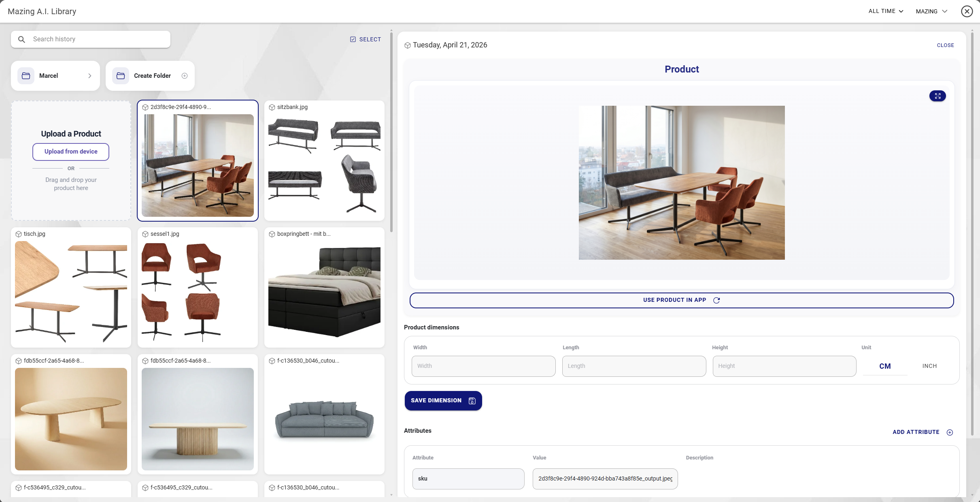980x502 pixels.
Task: Click the Marcel folder icon
Action: pos(26,76)
